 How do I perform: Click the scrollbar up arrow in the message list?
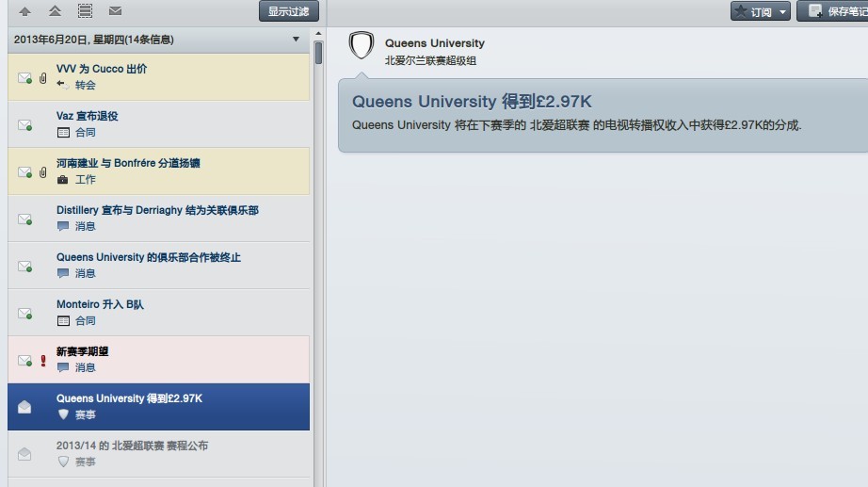click(x=318, y=33)
